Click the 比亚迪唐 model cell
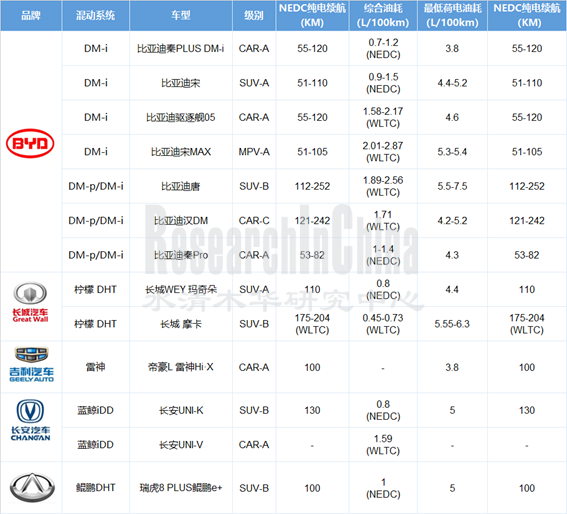This screenshot has width=567, height=514. tap(180, 186)
